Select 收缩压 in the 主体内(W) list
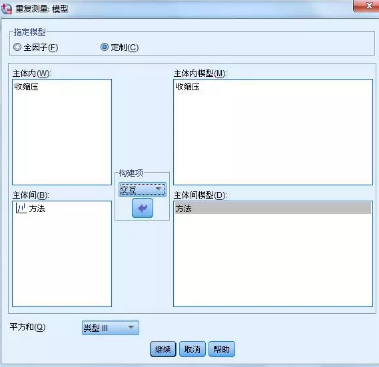 [26, 87]
